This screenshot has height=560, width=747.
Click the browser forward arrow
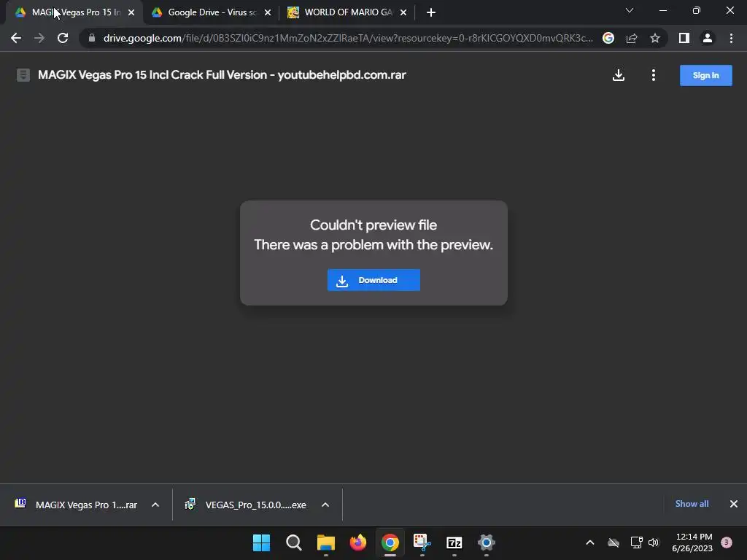(39, 38)
